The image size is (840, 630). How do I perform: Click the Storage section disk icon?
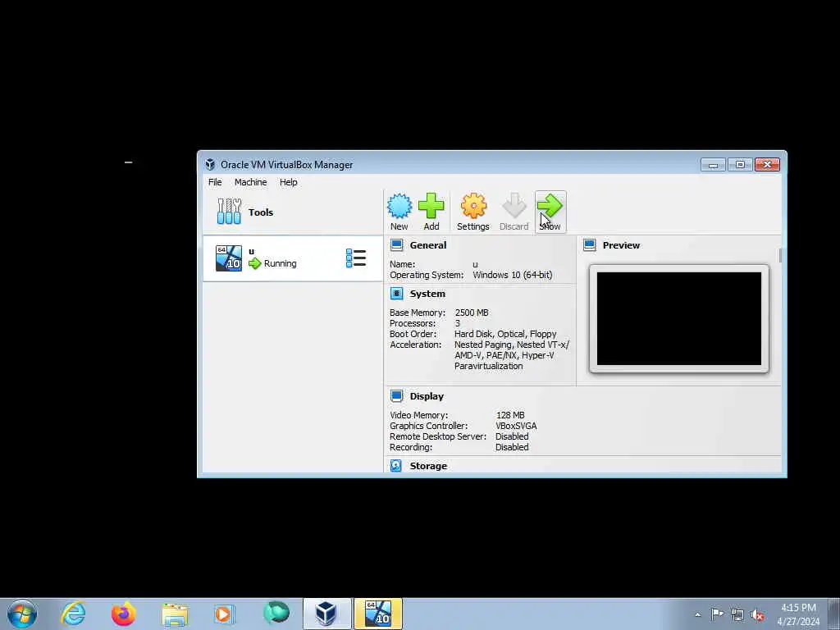pos(396,466)
